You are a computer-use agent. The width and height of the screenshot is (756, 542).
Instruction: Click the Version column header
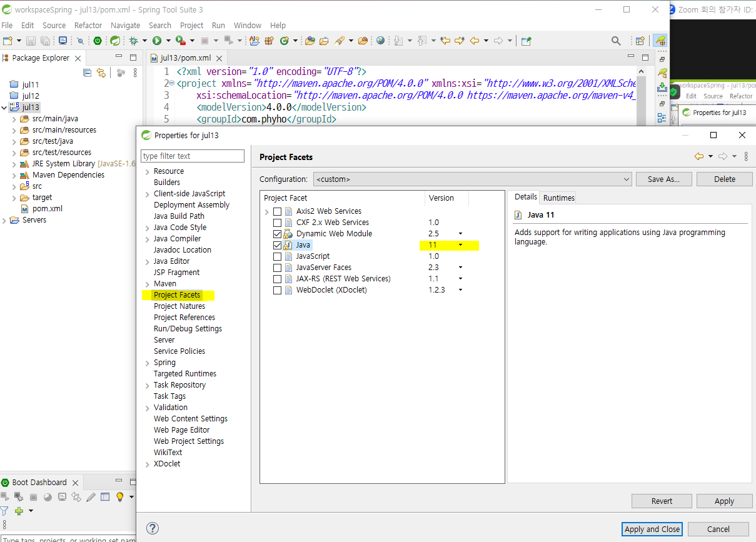(446, 198)
